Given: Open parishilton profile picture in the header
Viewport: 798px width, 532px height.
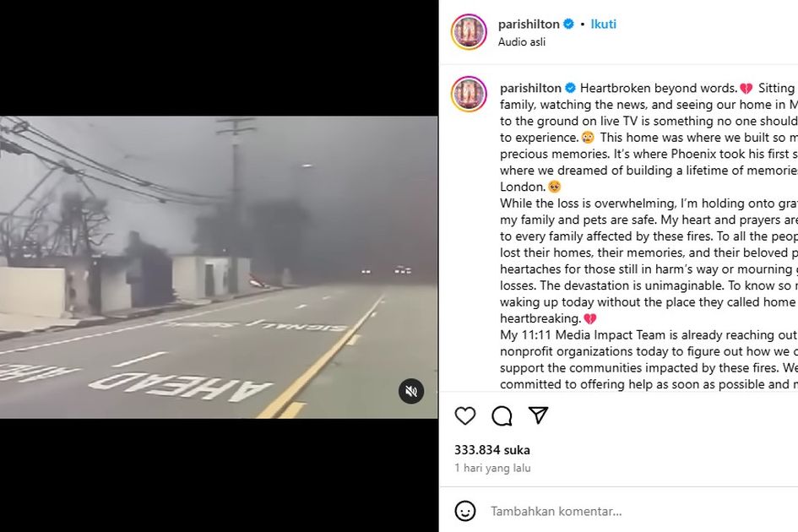Looking at the screenshot, I should (x=469, y=32).
